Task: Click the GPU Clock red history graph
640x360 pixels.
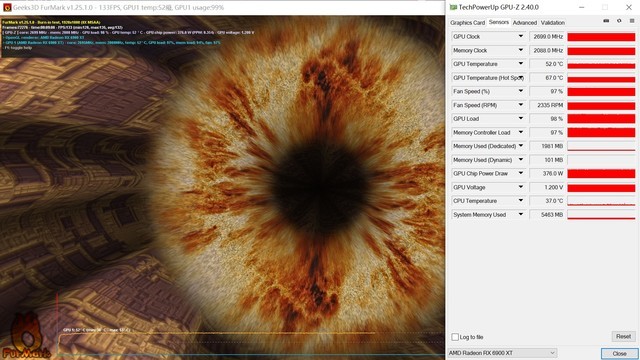Action: coord(601,37)
